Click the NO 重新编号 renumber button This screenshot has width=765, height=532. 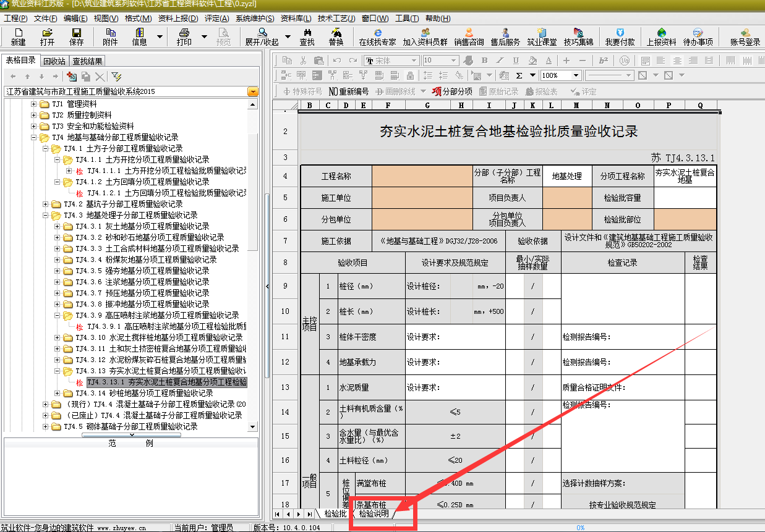click(348, 91)
